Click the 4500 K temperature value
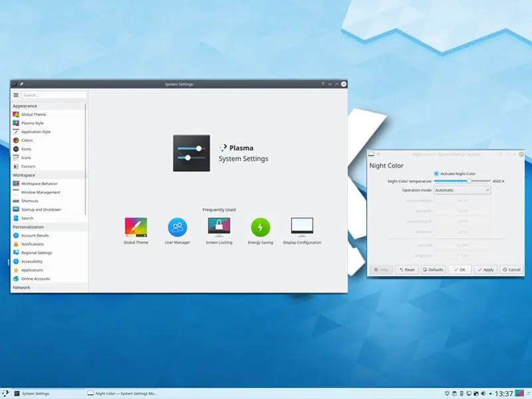The image size is (532, 399). tap(498, 181)
